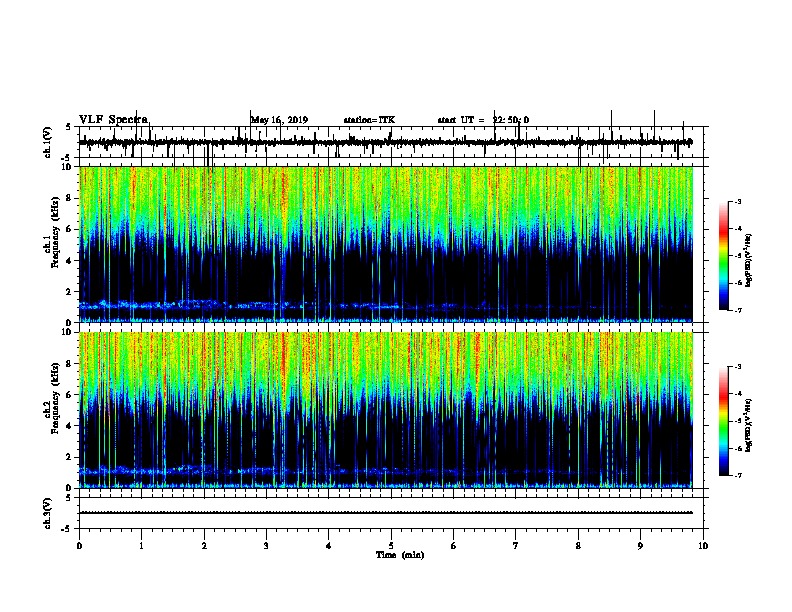Click the "-3" label on upper color bar
This screenshot has height=612, width=792.
737,202
